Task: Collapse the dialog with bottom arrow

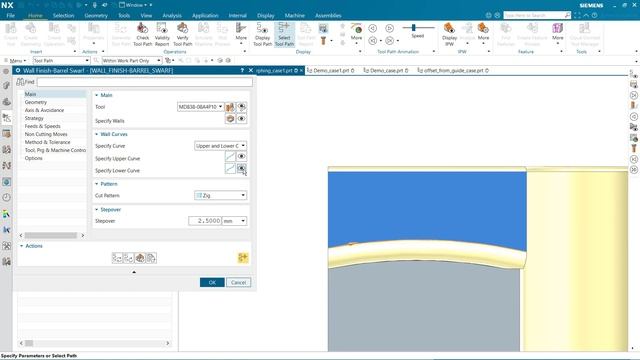Action: 134,272
